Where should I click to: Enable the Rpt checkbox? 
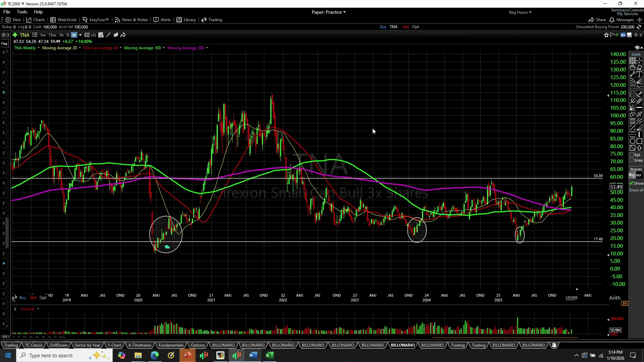pyautogui.click(x=632, y=155)
